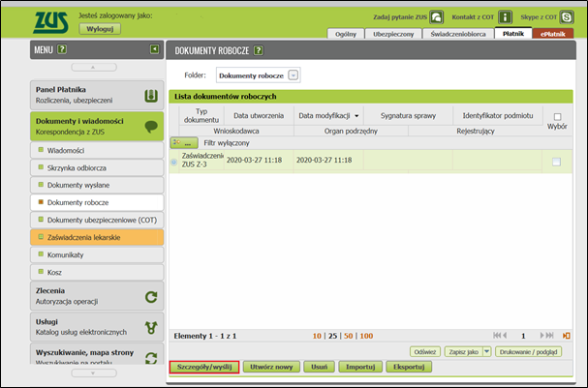Open Komunikaty menu item
The width and height of the screenshot is (588, 388).
tap(97, 254)
